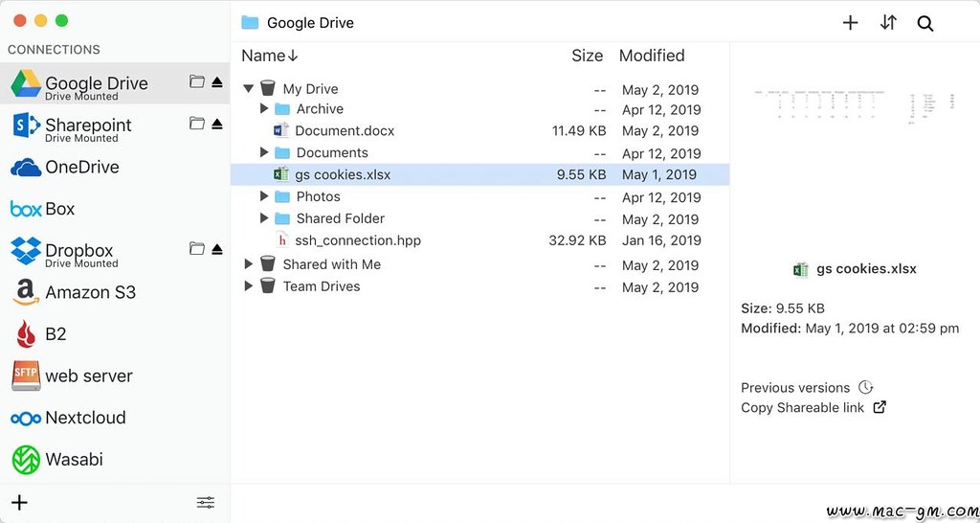Click Google Drive title in header
This screenshot has height=523, width=980.
[311, 23]
